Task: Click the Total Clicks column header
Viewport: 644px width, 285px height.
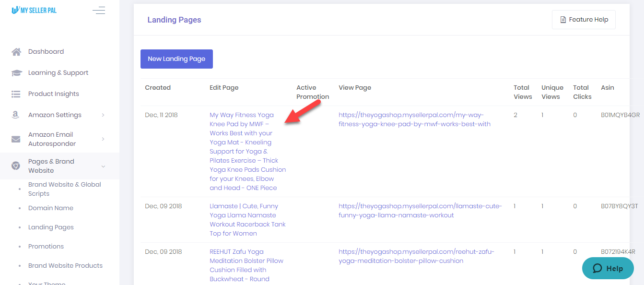Action: click(582, 92)
